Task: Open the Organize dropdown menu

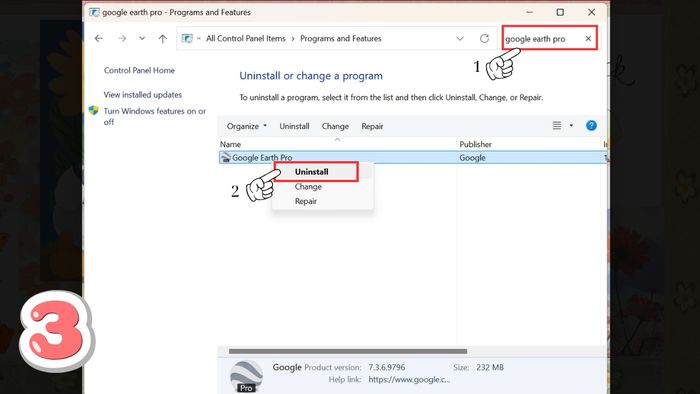Action: click(x=246, y=126)
